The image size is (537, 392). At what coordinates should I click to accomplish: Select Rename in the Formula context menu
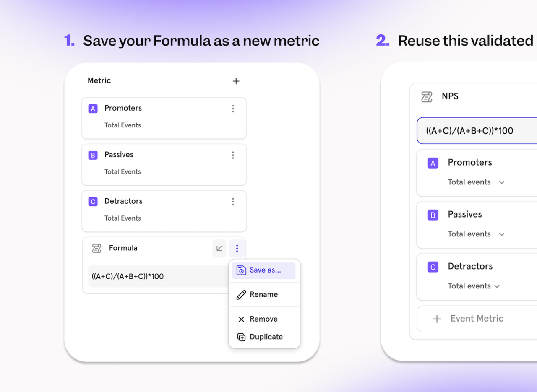click(263, 295)
